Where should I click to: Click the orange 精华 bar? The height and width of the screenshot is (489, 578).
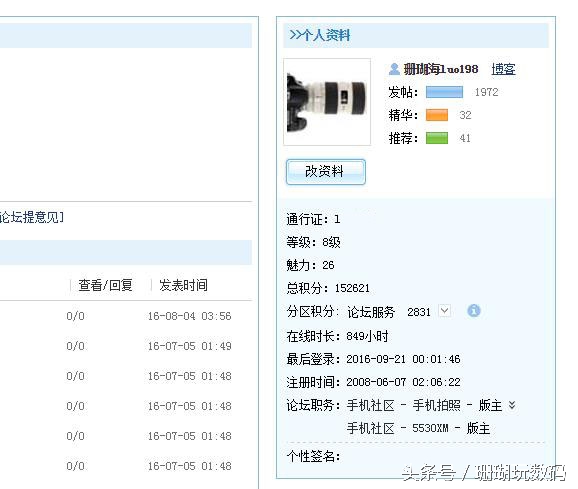point(437,115)
